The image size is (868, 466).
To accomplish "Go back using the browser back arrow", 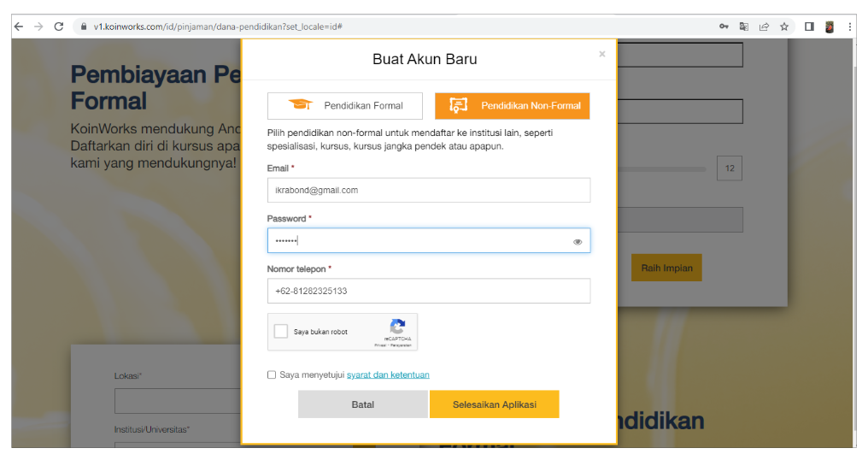I will click(x=19, y=27).
